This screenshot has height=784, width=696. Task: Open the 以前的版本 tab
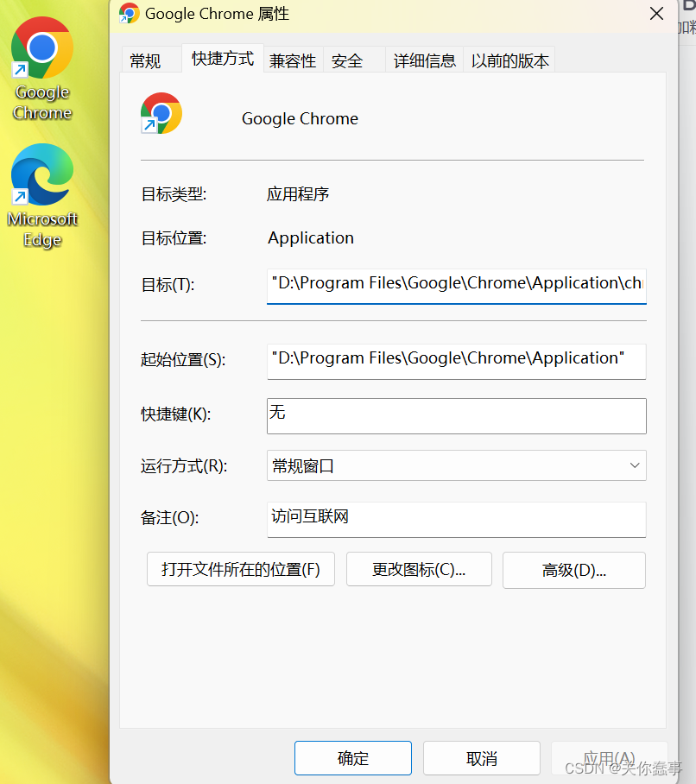(509, 60)
